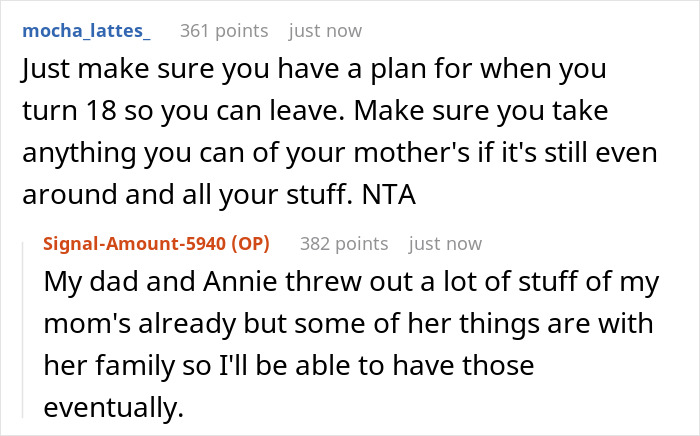Click the timestamp on OP's reply
Screen dimensions: 700x436
pyautogui.click(x=445, y=244)
